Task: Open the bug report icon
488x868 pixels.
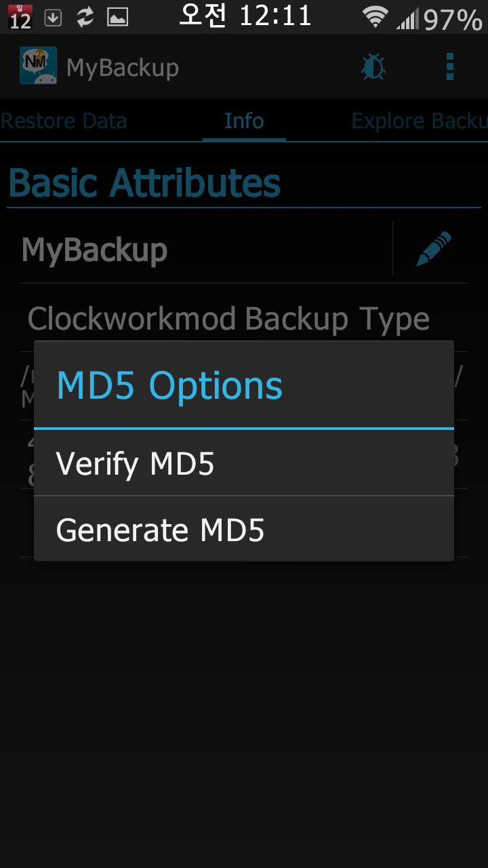Action: 373,67
